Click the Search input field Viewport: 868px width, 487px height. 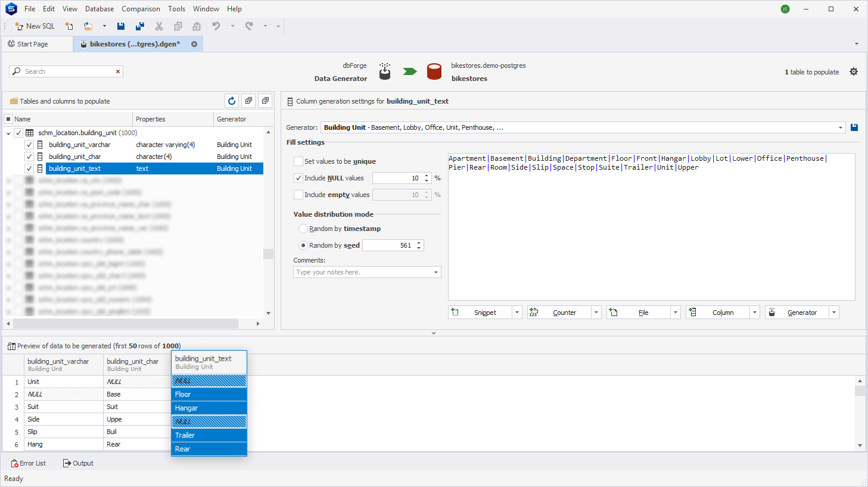coord(66,71)
